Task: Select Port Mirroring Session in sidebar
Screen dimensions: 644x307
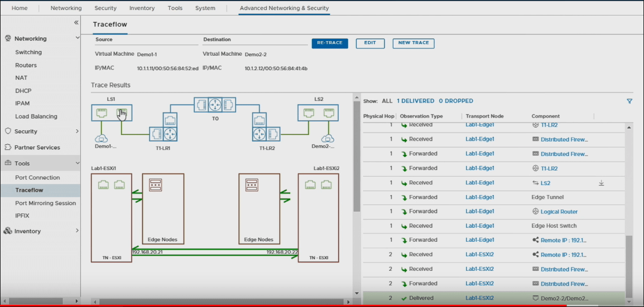Action: pos(45,203)
